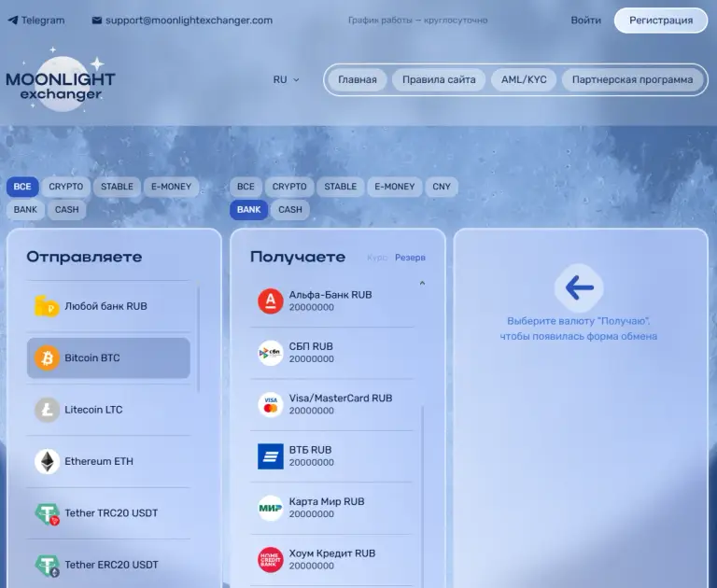Click the blue ВТБ logo icon
This screenshot has height=588, width=717.
[270, 456]
